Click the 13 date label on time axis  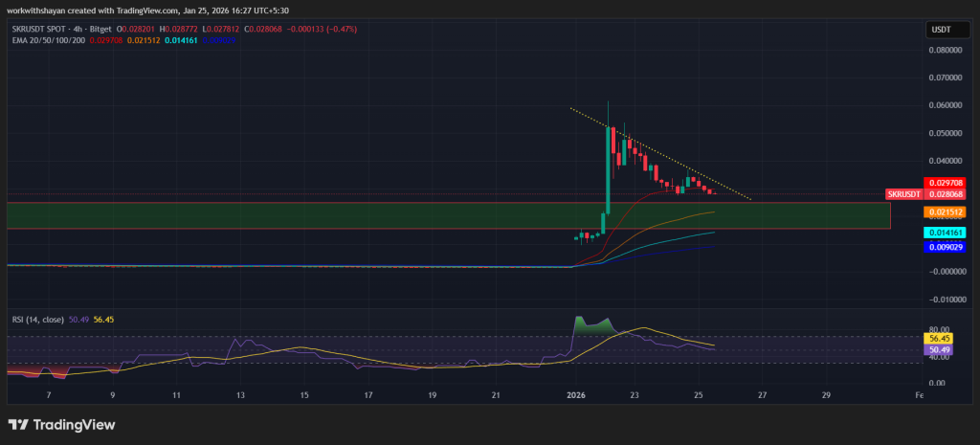(x=240, y=395)
